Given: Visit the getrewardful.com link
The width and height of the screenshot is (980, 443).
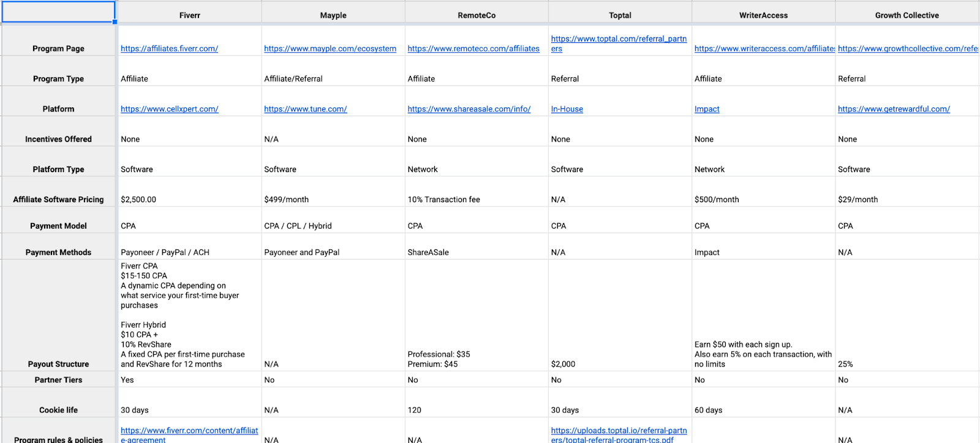Looking at the screenshot, I should click(x=894, y=109).
